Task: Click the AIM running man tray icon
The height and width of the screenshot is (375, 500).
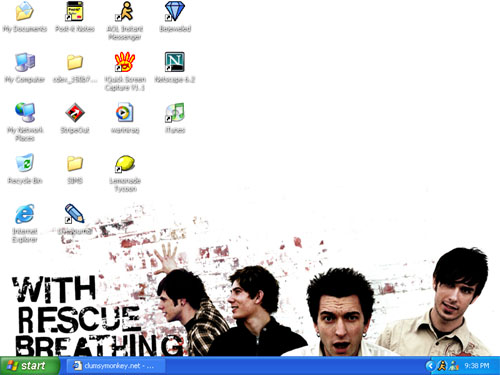Action: (x=442, y=366)
